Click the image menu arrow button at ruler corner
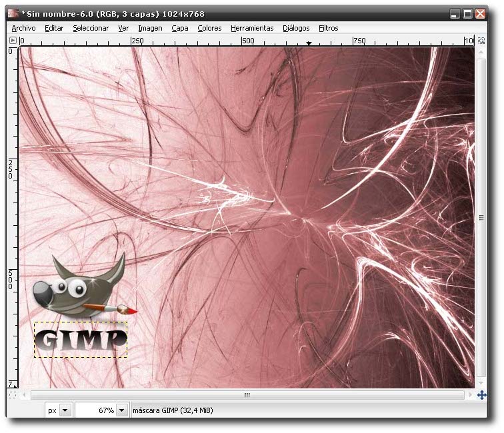 point(13,41)
